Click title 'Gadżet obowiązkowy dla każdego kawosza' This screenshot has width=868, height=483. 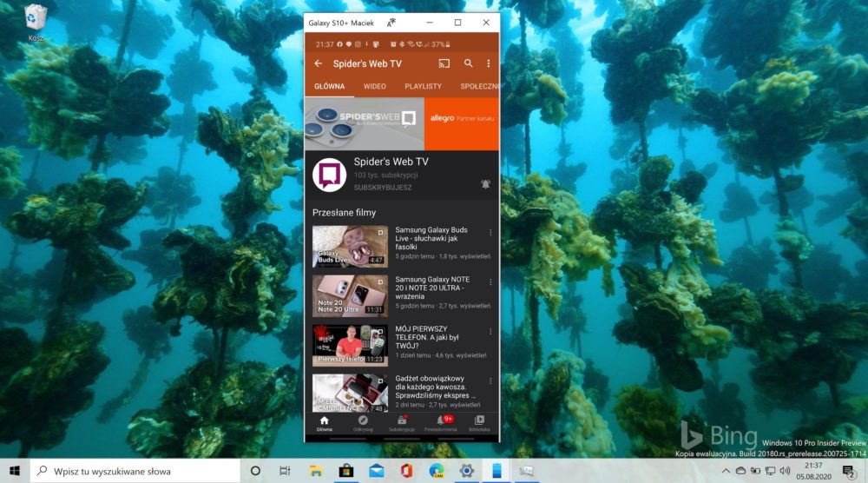435,387
